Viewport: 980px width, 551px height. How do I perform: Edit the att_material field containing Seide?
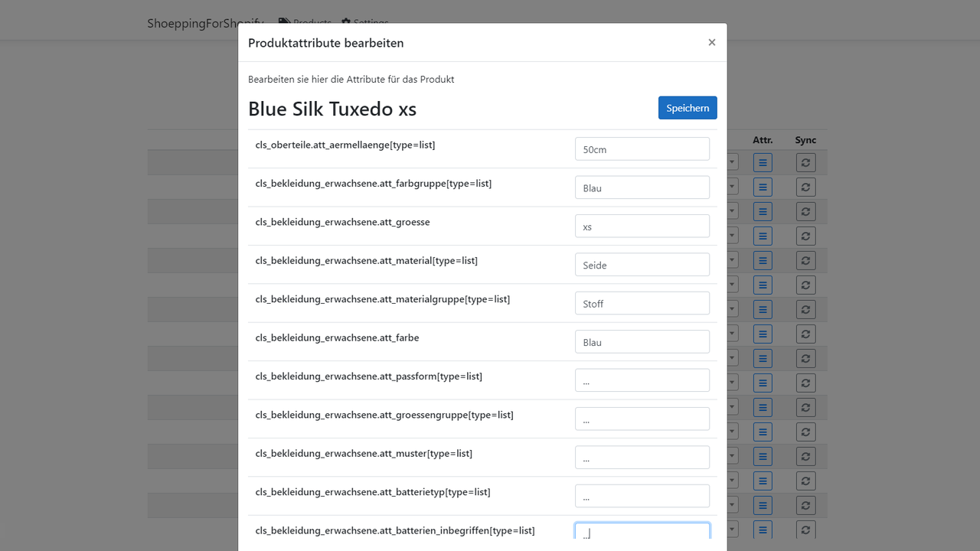tap(642, 265)
